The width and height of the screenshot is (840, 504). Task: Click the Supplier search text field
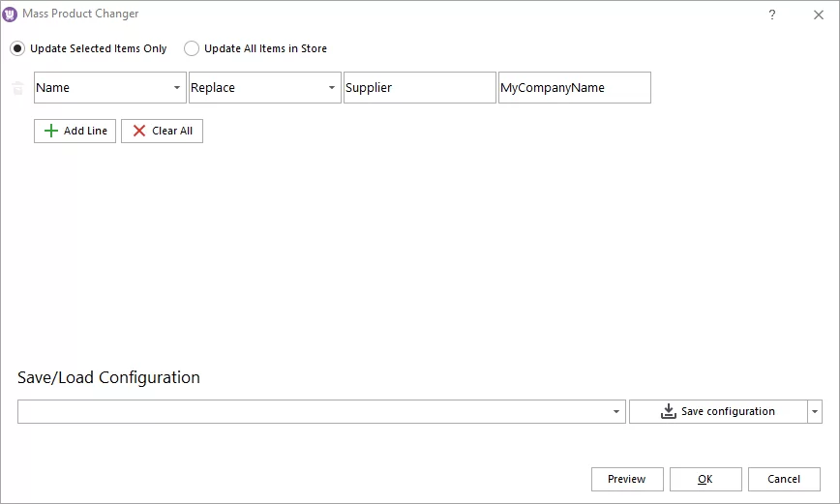(419, 88)
